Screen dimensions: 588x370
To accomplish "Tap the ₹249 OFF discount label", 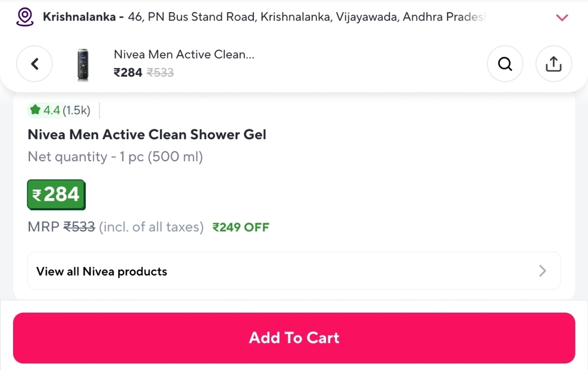I will [x=241, y=227].
